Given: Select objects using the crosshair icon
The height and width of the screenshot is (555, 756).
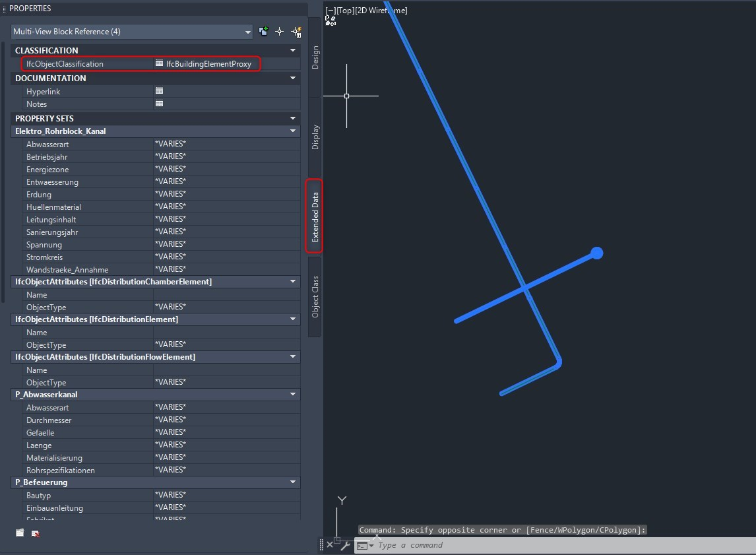Looking at the screenshot, I should tap(279, 31).
